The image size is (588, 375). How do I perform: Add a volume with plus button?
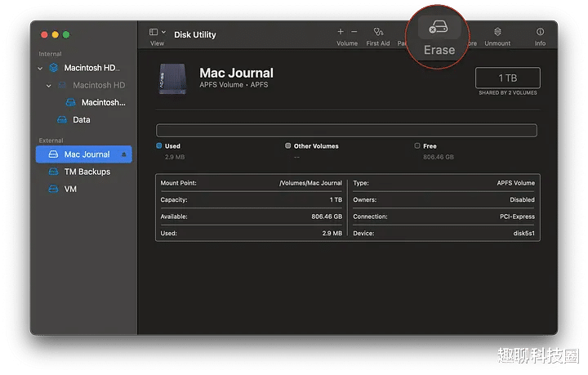pos(341,32)
